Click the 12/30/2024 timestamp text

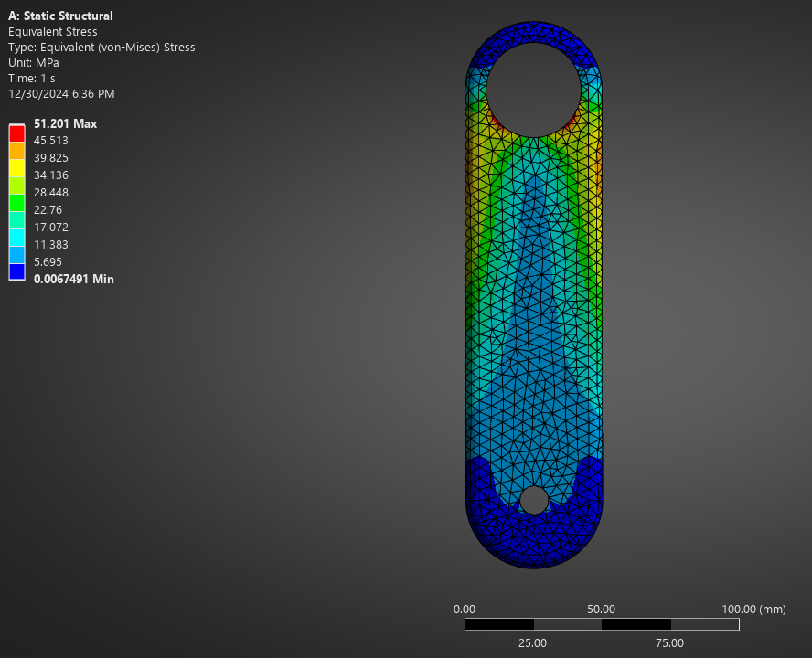click(61, 93)
